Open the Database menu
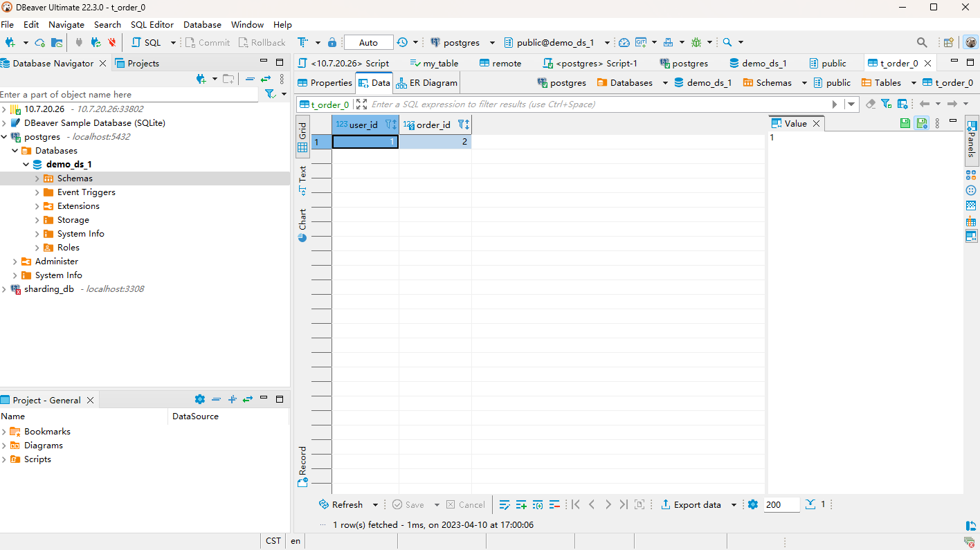Screen dimensions: 980x550 (x=202, y=24)
